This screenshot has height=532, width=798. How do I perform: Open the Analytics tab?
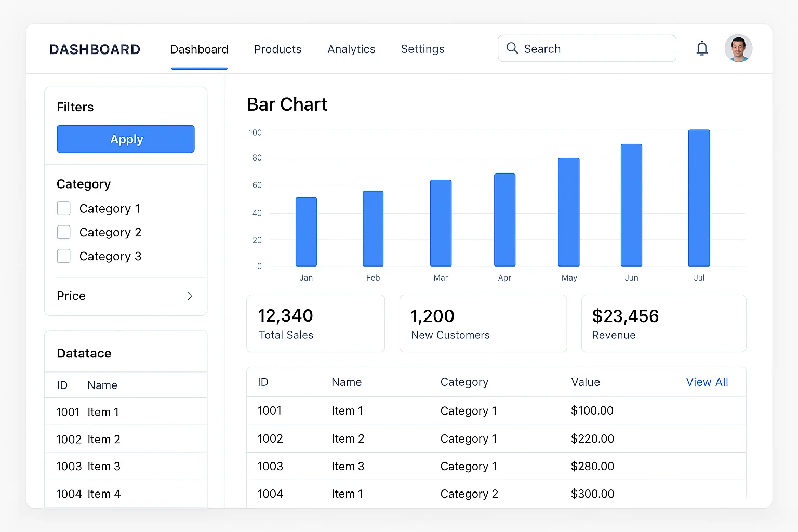coord(351,49)
